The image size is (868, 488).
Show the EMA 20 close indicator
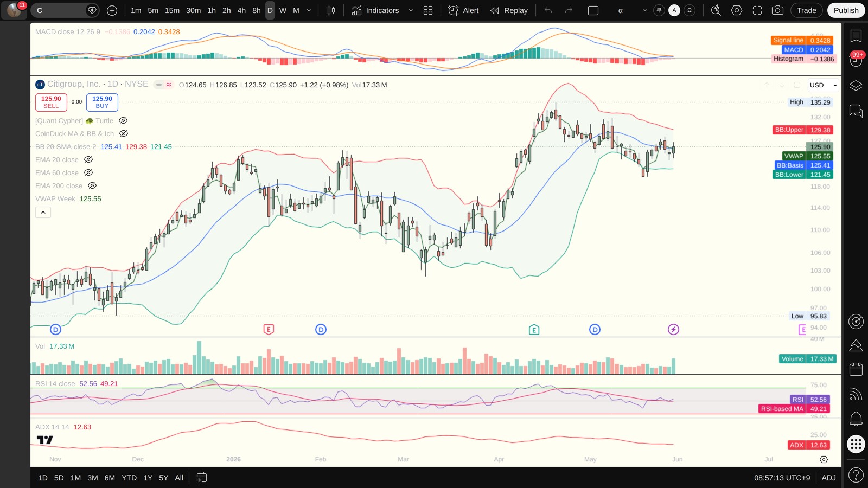[x=88, y=160]
